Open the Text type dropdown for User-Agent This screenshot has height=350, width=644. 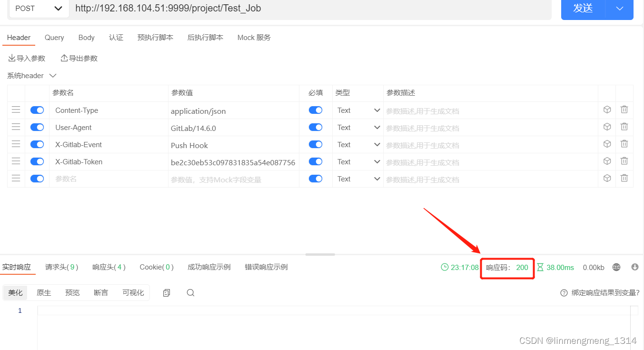coord(358,127)
